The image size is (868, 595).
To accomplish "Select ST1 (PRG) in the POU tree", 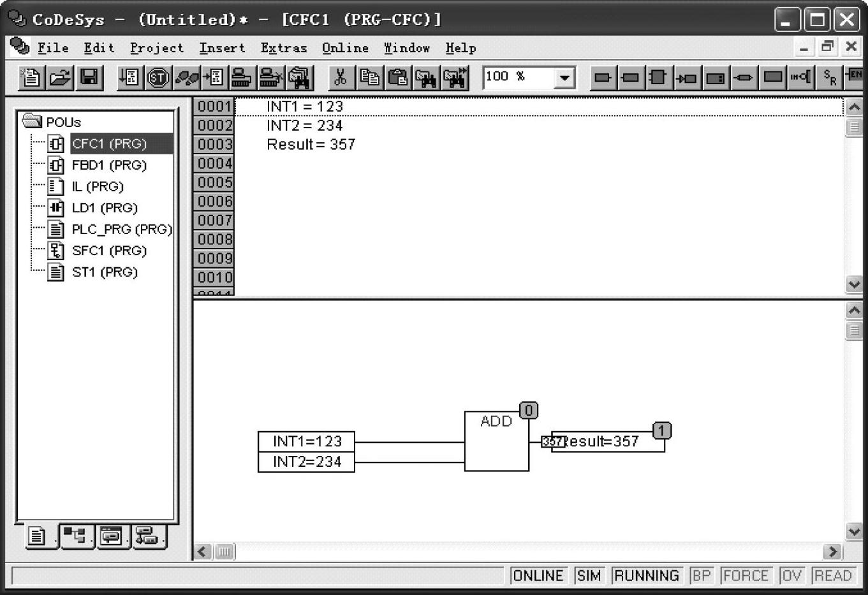I will pyautogui.click(x=105, y=272).
